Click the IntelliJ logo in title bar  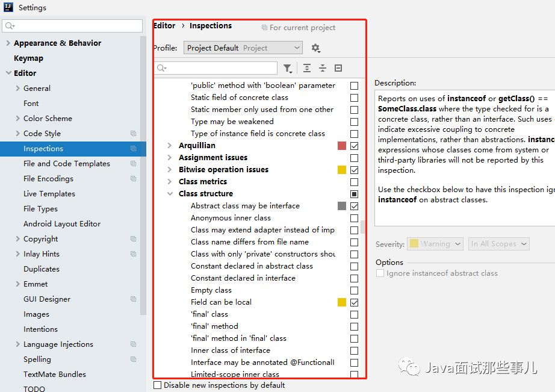click(x=8, y=7)
